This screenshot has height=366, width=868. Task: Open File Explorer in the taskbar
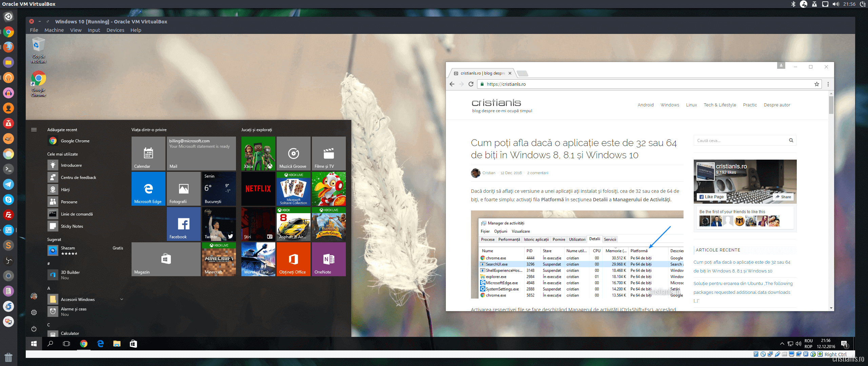pos(117,344)
